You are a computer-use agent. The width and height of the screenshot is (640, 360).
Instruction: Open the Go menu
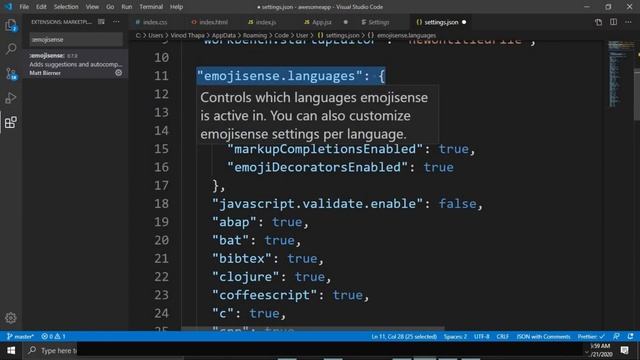pos(110,7)
